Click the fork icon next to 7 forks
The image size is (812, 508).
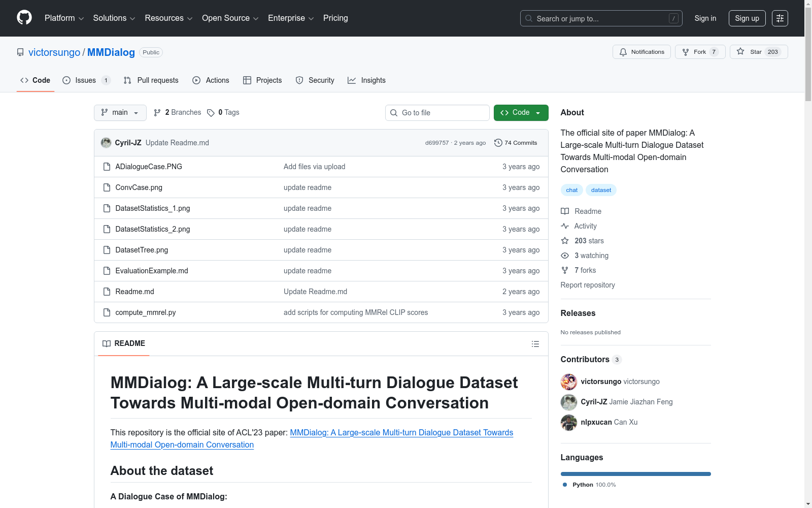click(x=565, y=270)
